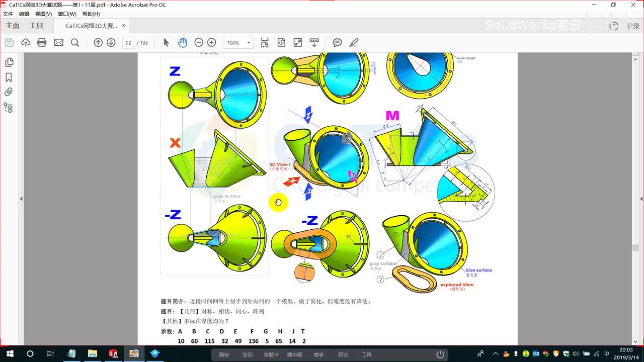The width and height of the screenshot is (644, 362).
Task: Go to the next page
Action: pos(111,43)
